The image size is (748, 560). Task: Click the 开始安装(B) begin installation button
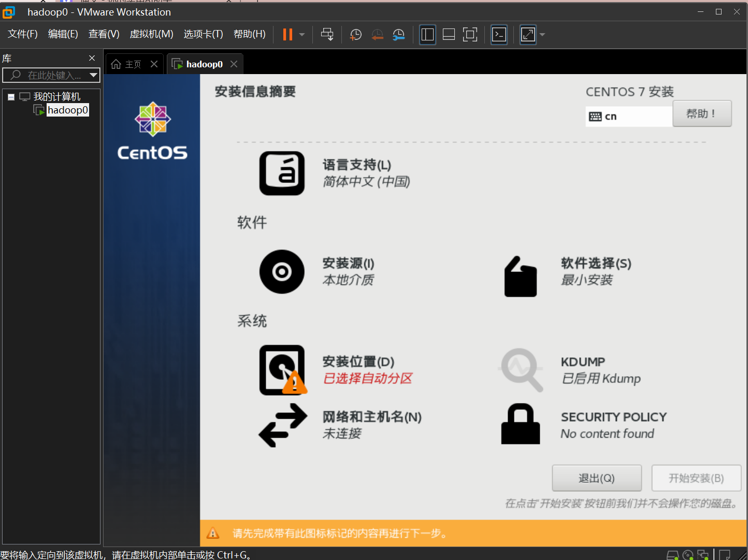696,478
